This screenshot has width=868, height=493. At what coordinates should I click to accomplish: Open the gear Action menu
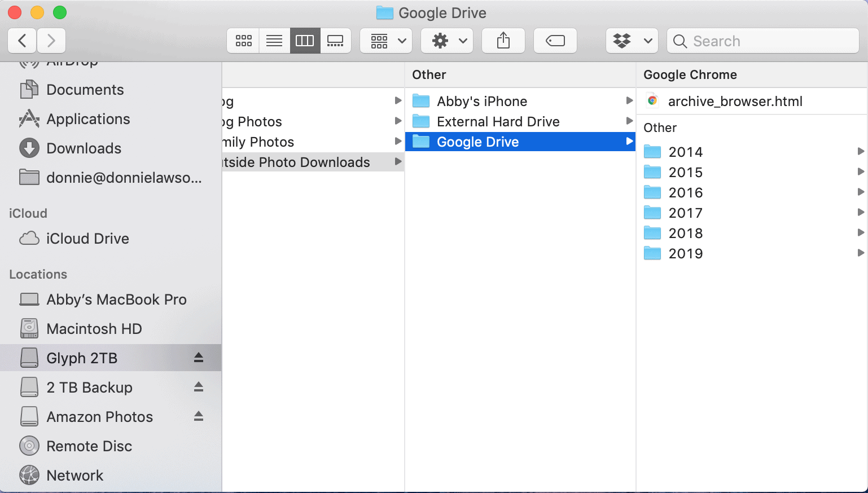pos(447,41)
